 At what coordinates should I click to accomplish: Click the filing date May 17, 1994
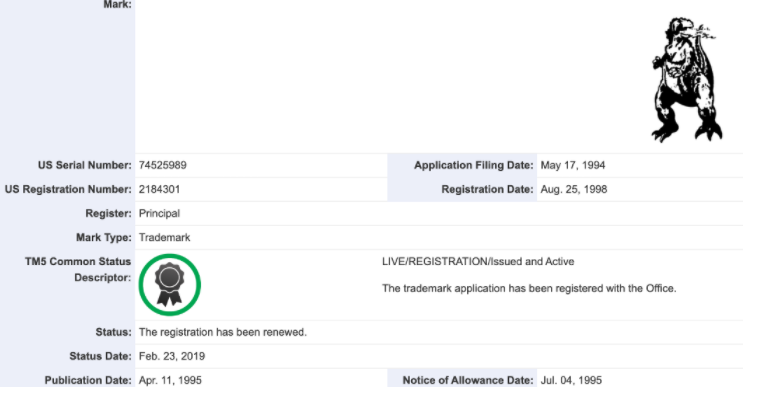[x=573, y=165]
